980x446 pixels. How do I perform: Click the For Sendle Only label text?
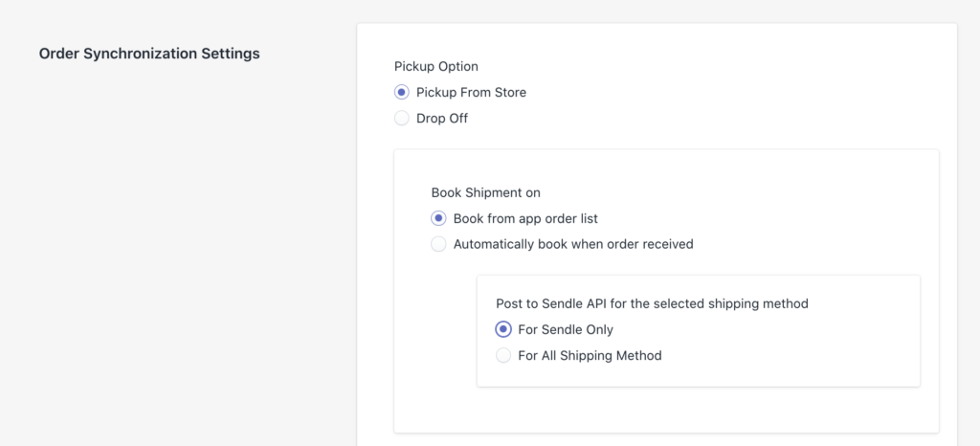tap(566, 329)
